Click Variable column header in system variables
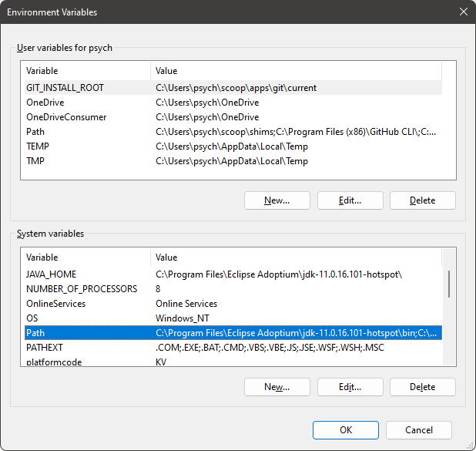This screenshot has height=451, width=476. pos(88,257)
